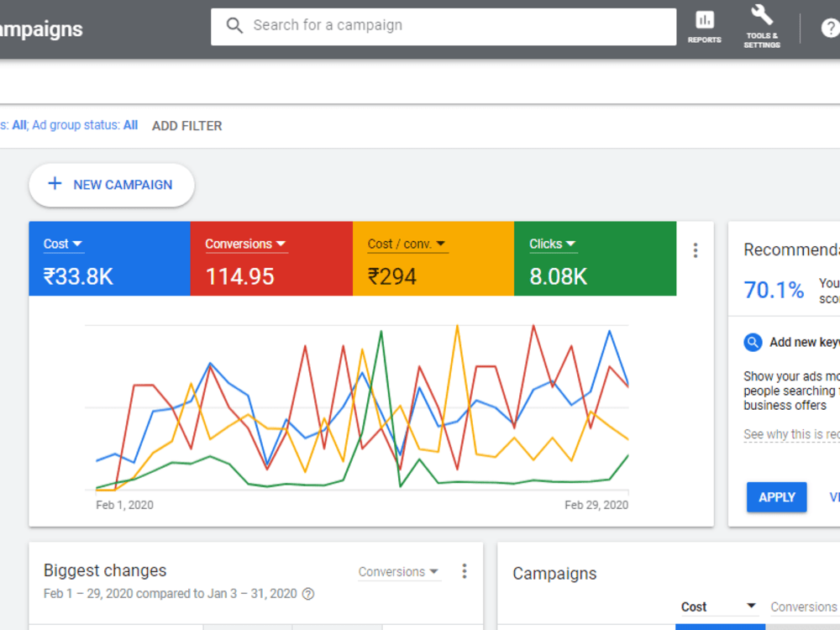This screenshot has height=630, width=840.
Task: Open Biggest changes three-dot menu
Action: 465,571
